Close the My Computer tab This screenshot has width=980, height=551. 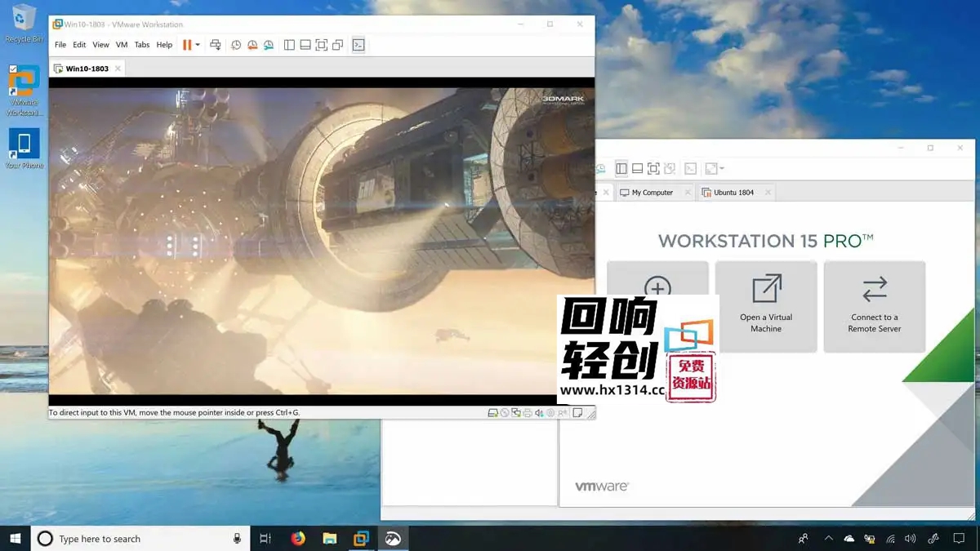686,193
